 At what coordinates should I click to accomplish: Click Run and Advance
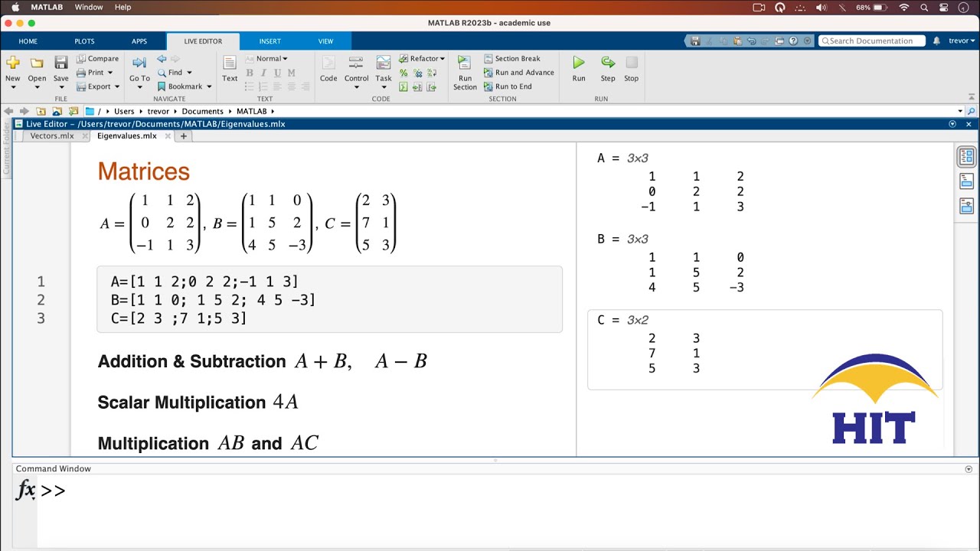518,73
